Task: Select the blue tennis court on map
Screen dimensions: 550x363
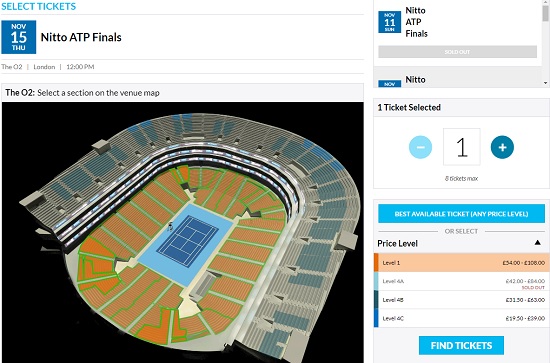Action: pos(187,241)
